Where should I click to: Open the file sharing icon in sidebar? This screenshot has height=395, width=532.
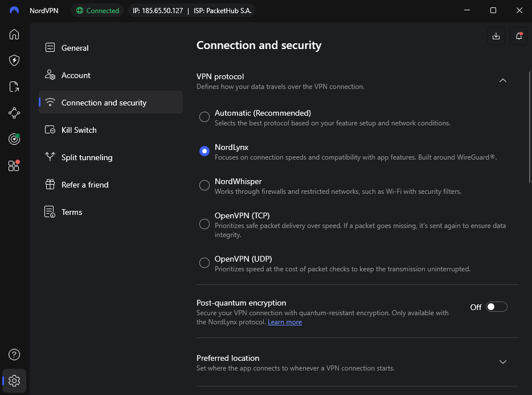click(x=14, y=87)
